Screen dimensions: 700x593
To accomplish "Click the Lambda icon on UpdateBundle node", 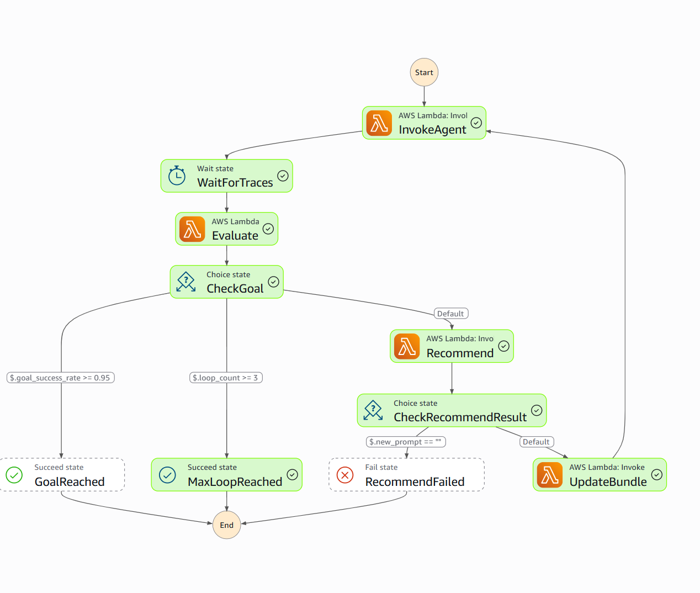I will point(550,475).
